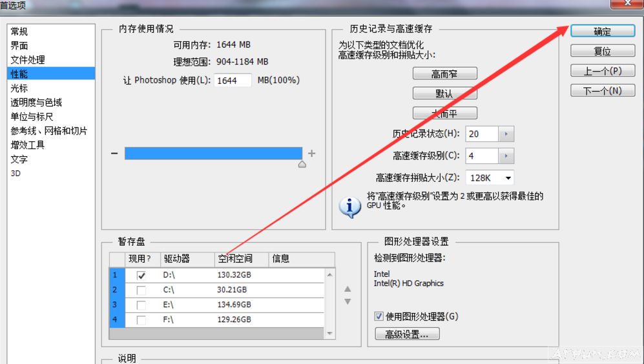Click the 驱动器 column header
The image size is (644, 364).
pyautogui.click(x=187, y=259)
